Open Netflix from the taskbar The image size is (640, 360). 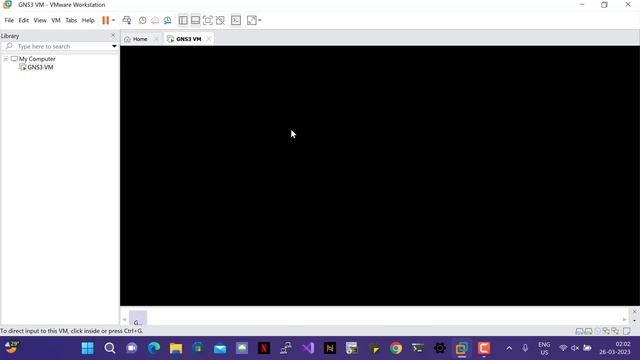tap(264, 348)
